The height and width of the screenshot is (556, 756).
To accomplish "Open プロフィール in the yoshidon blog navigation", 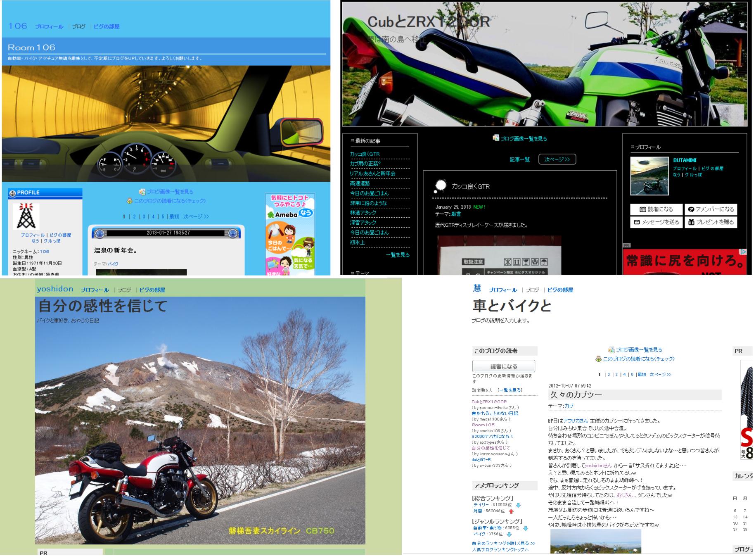I will [95, 290].
